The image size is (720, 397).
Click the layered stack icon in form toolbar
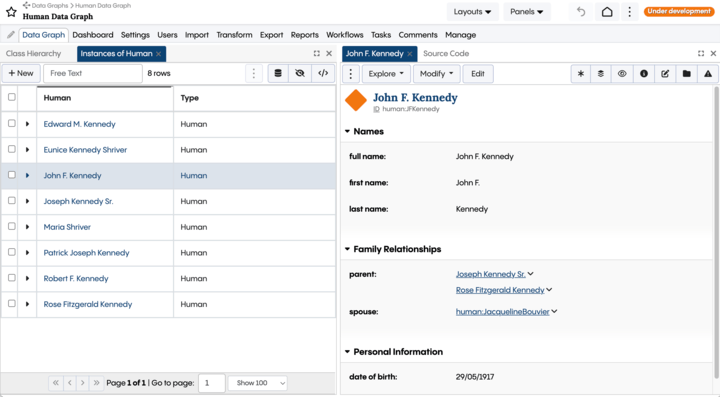(x=601, y=73)
